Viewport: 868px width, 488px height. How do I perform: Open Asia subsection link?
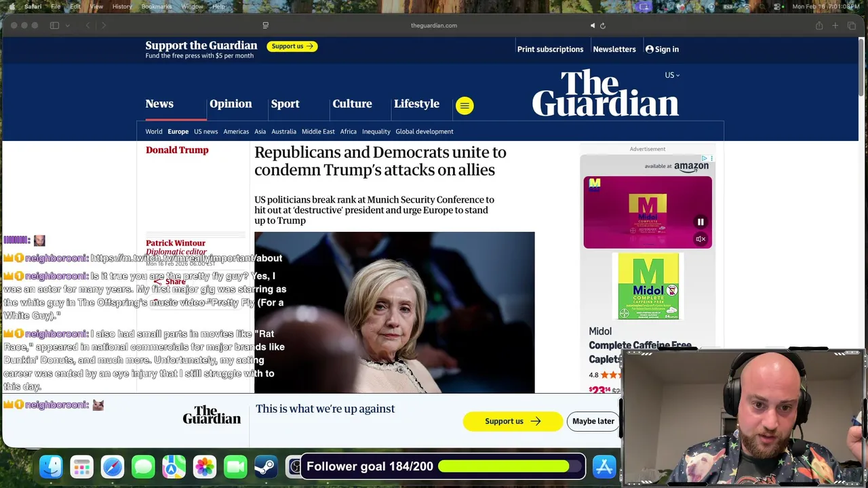(260, 131)
